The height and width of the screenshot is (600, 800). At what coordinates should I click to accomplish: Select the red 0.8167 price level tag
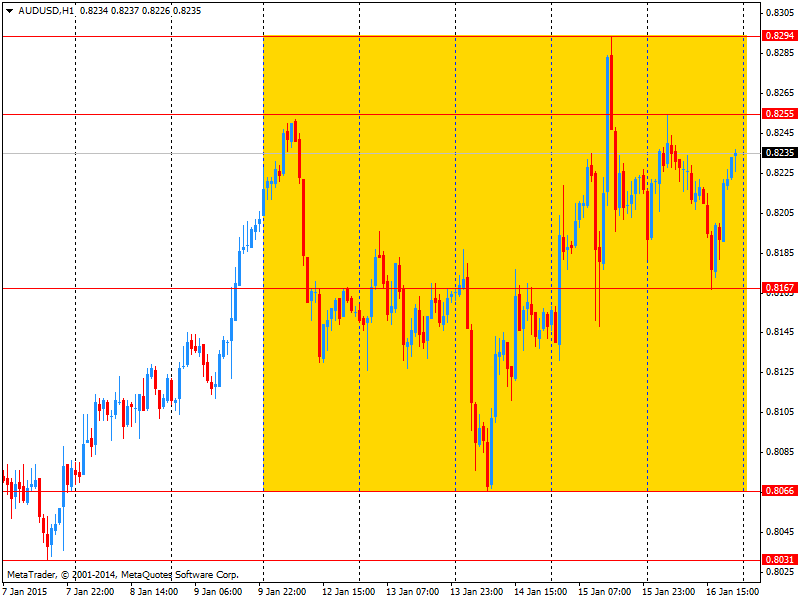[779, 288]
